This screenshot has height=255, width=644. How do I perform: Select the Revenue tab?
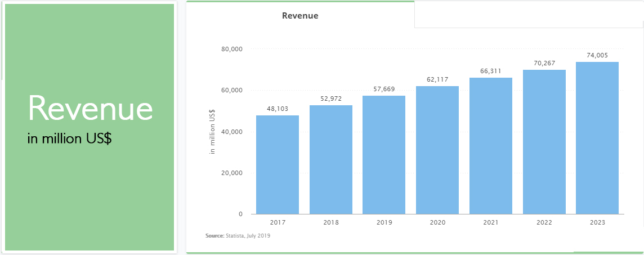pyautogui.click(x=300, y=16)
